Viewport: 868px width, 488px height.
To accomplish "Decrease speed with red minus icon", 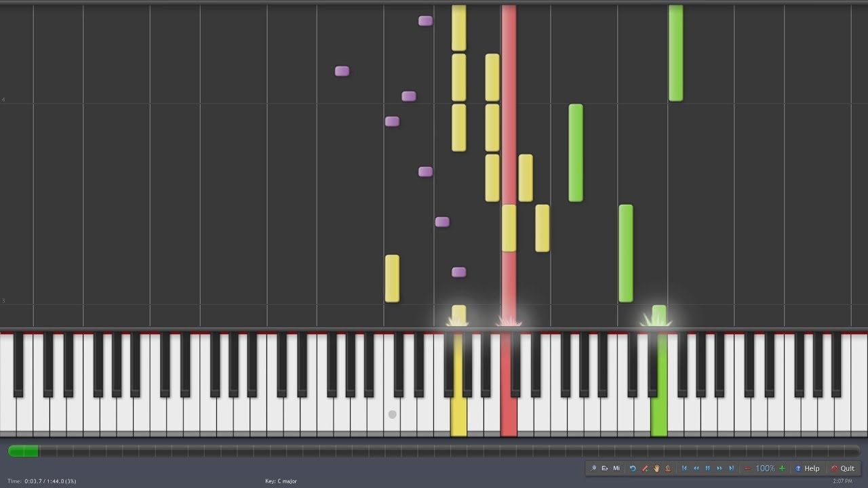I will 747,468.
